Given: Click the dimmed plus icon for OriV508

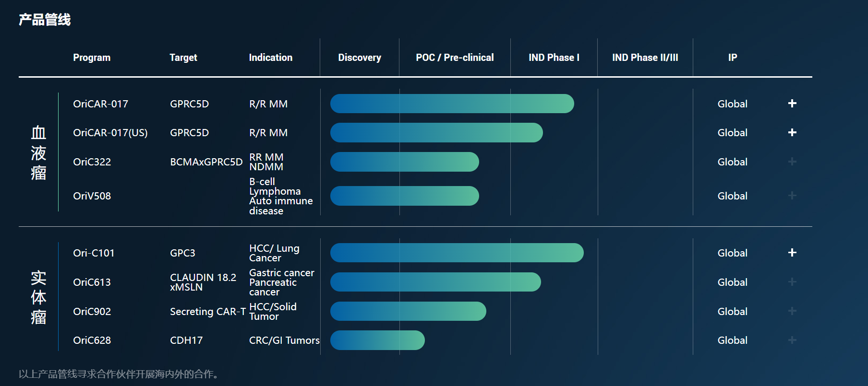Looking at the screenshot, I should tap(792, 196).
